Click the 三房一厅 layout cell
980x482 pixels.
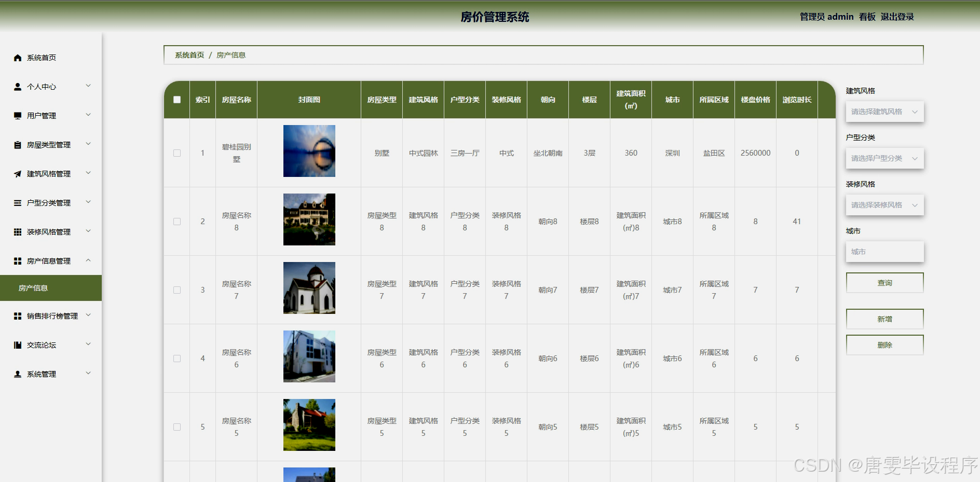465,153
